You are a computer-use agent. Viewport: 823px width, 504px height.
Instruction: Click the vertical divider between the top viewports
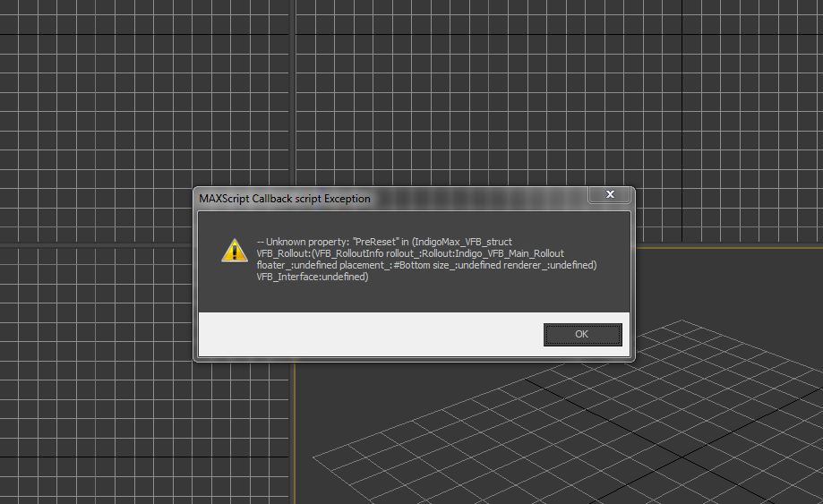[293, 90]
